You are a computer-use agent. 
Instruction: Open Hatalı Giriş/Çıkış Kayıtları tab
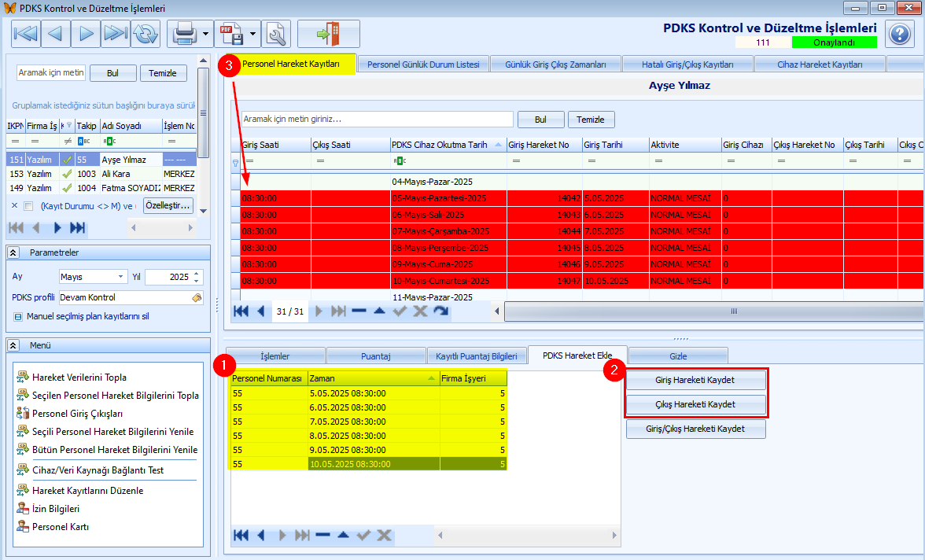coord(687,64)
